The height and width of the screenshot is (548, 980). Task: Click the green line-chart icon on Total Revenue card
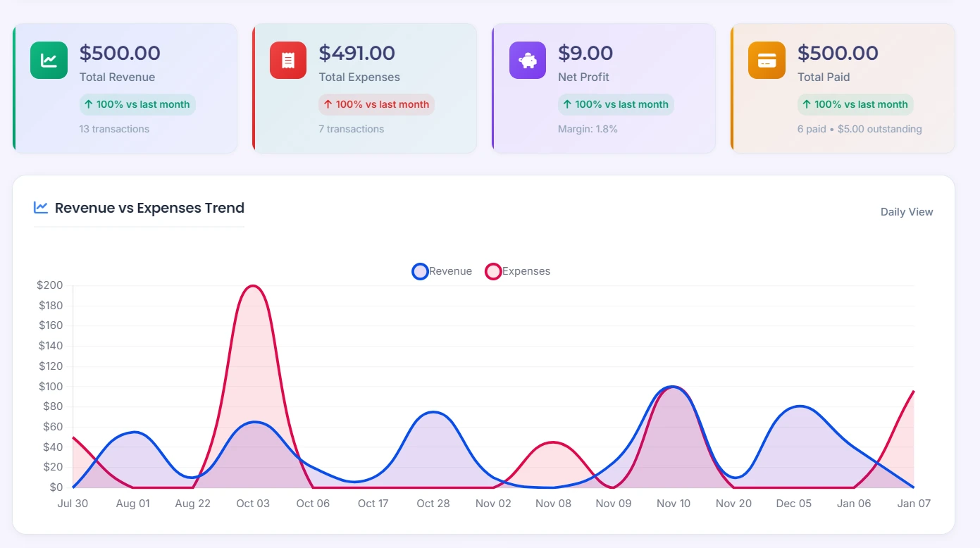point(48,60)
